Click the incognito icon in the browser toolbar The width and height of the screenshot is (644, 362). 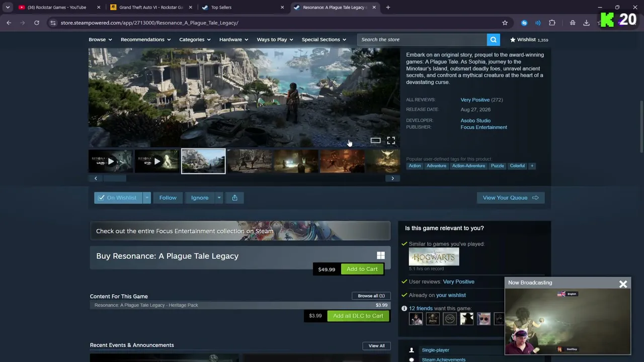click(573, 23)
